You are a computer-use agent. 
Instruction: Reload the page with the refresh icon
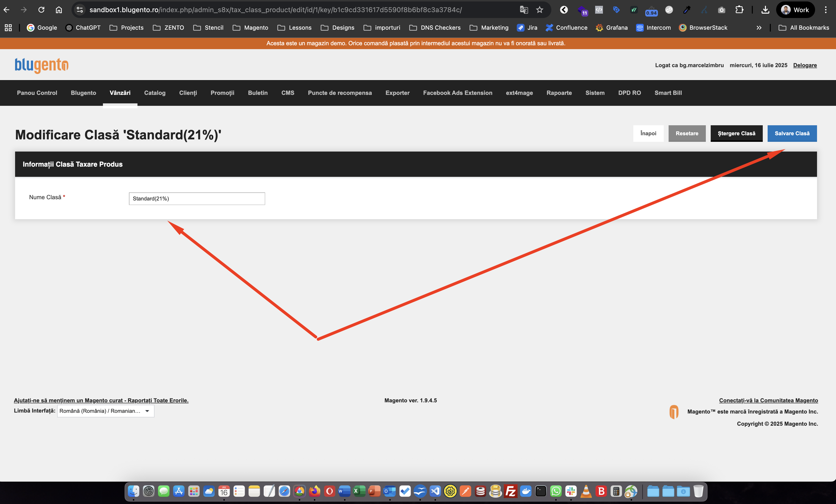coord(41,10)
